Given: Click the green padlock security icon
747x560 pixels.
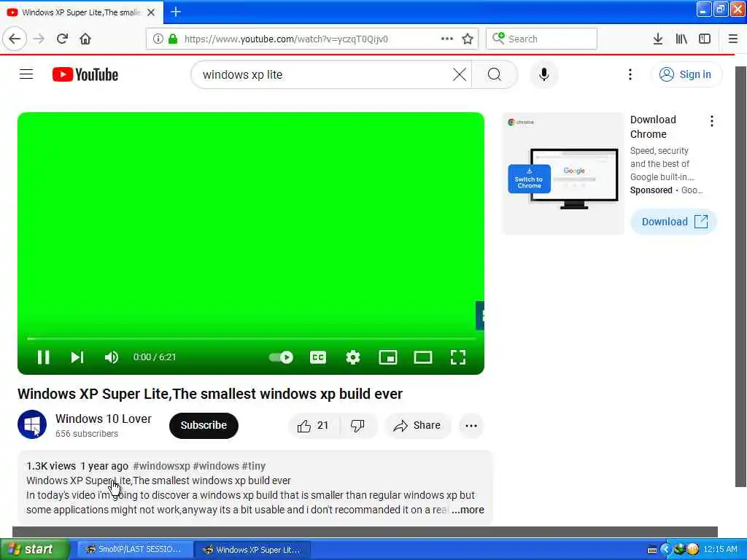Looking at the screenshot, I should click(x=173, y=39).
